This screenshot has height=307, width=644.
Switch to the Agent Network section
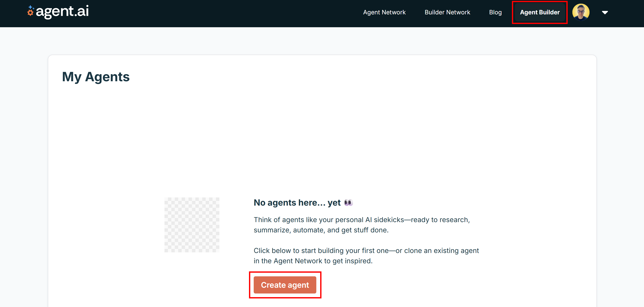pos(384,12)
